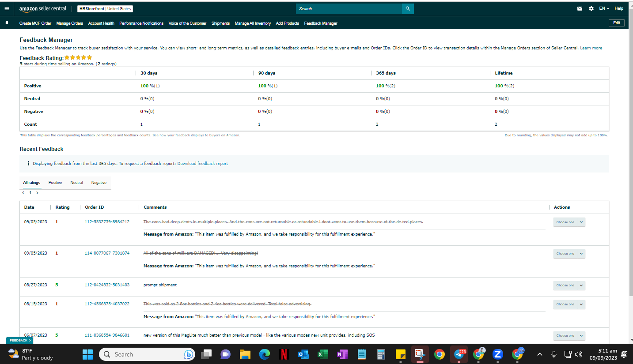The image size is (633, 364).
Task: Open actions dropdown for order 112-4566875-4037022
Action: [569, 304]
